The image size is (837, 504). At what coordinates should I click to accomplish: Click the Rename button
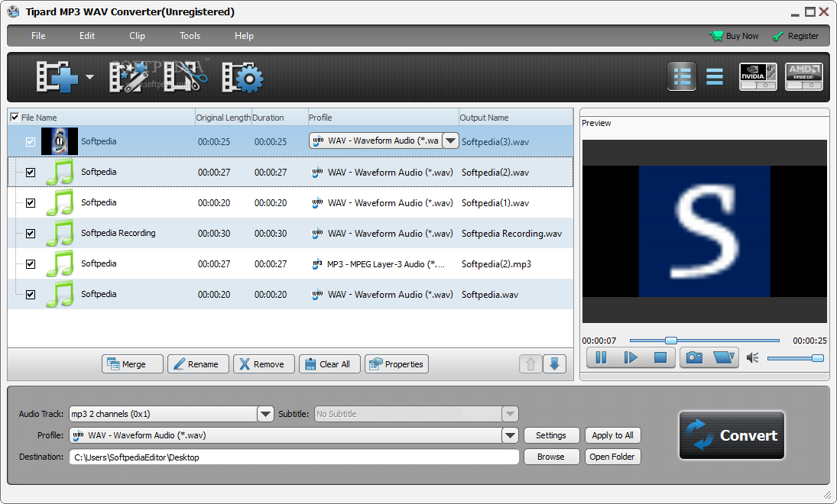[198, 364]
